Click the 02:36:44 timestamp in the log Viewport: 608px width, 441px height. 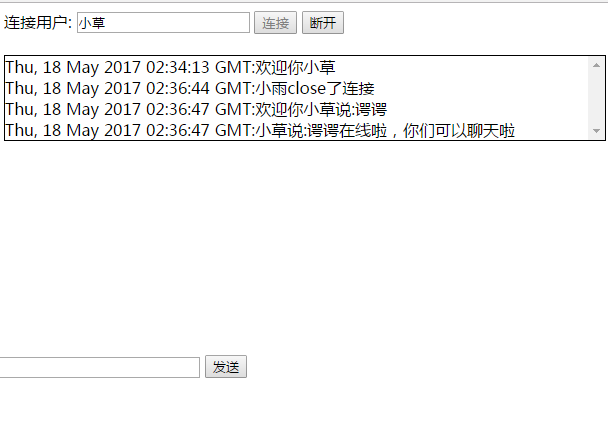(178, 88)
